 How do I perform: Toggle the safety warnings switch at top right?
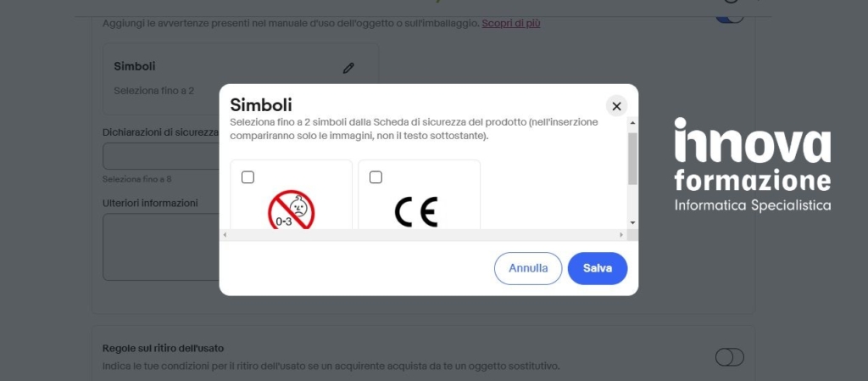coord(730,15)
